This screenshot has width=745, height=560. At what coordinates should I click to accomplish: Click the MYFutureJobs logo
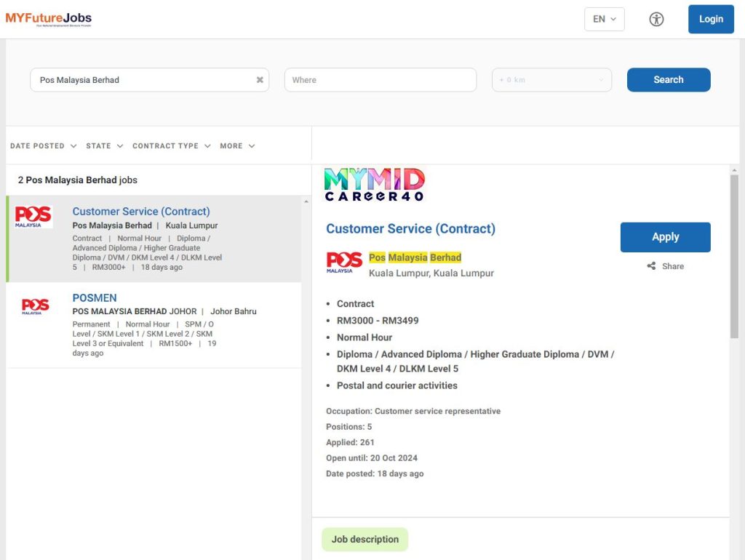click(49, 19)
